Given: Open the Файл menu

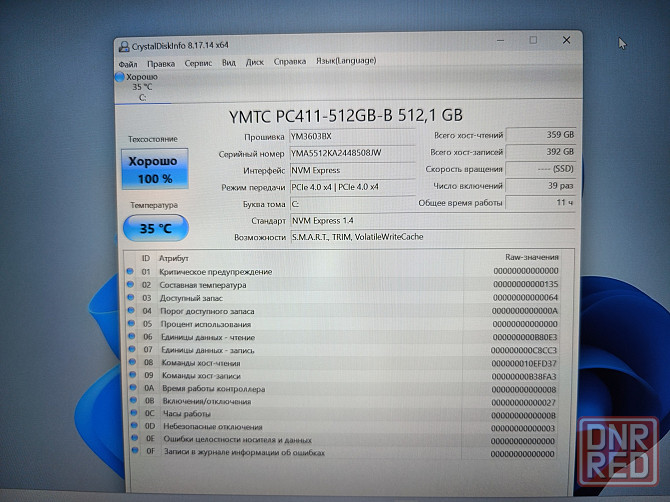Looking at the screenshot, I should pos(128,62).
